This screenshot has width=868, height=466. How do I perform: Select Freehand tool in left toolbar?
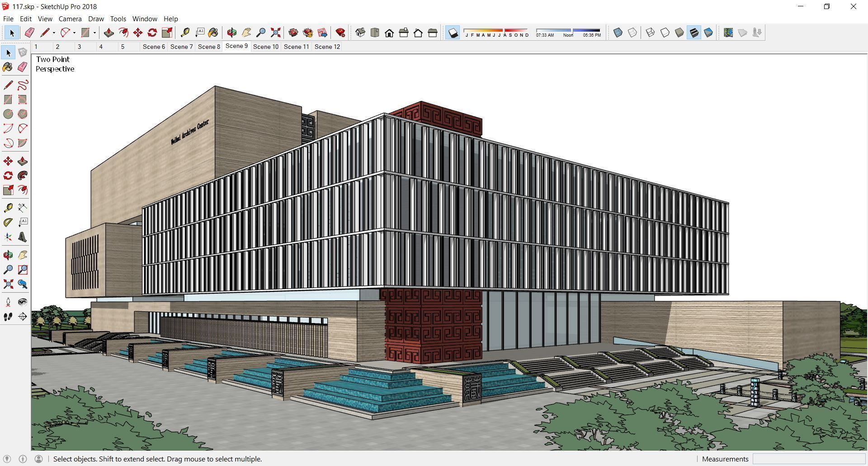[23, 85]
